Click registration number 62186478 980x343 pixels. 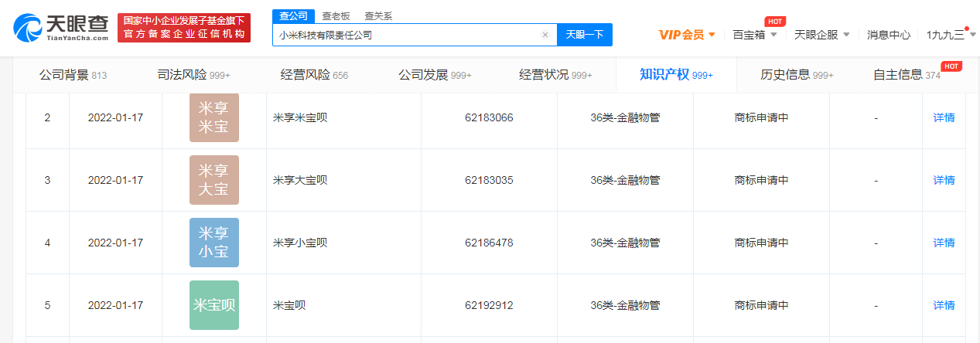click(489, 243)
